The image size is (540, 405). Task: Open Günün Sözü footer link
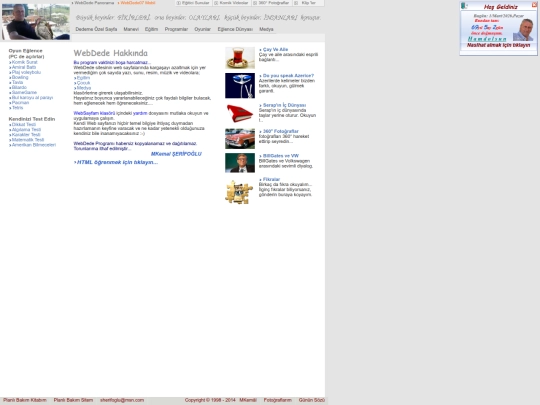point(312,400)
